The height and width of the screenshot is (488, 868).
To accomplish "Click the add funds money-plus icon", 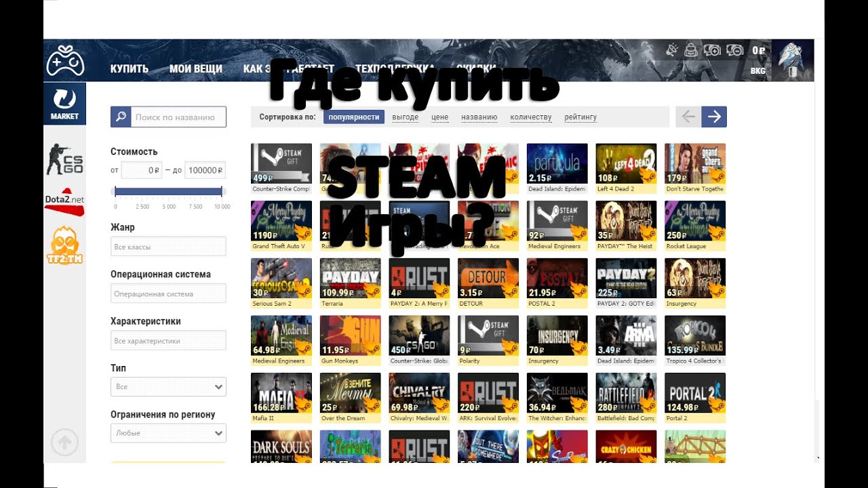I will tap(711, 49).
